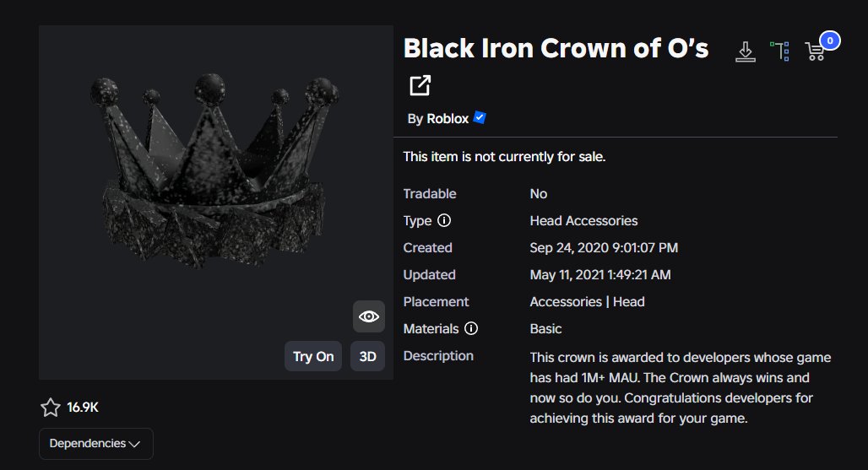868x470 pixels.
Task: Click the Head Accessories type value
Action: 583,221
